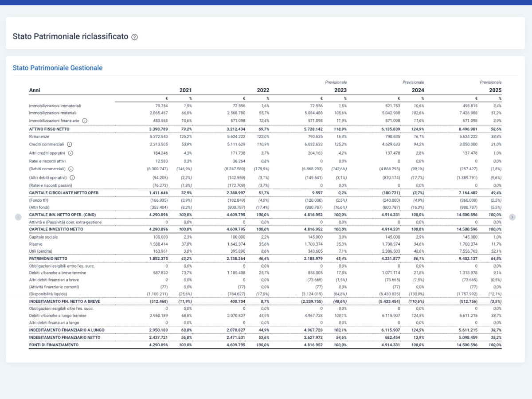
Task: Click the (Disponibilità liquide) row label
Action: point(48,294)
